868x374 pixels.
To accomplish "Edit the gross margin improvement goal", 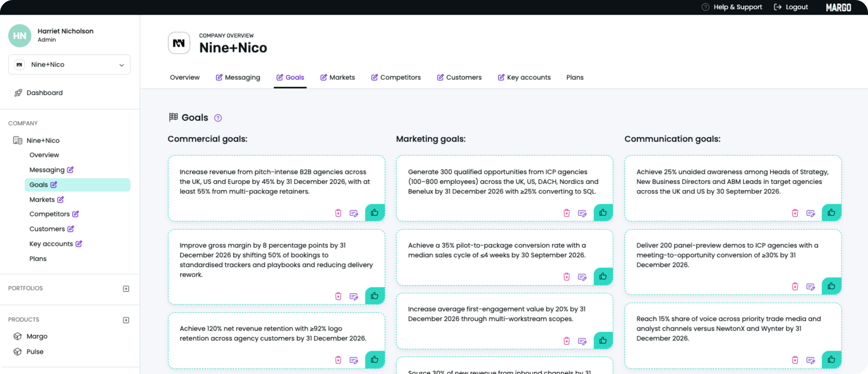I will pos(354,296).
